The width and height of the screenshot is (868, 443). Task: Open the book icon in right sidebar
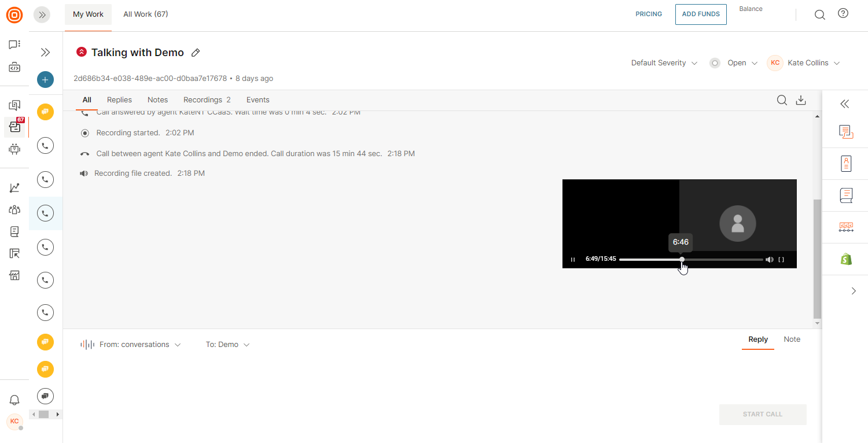pyautogui.click(x=846, y=195)
